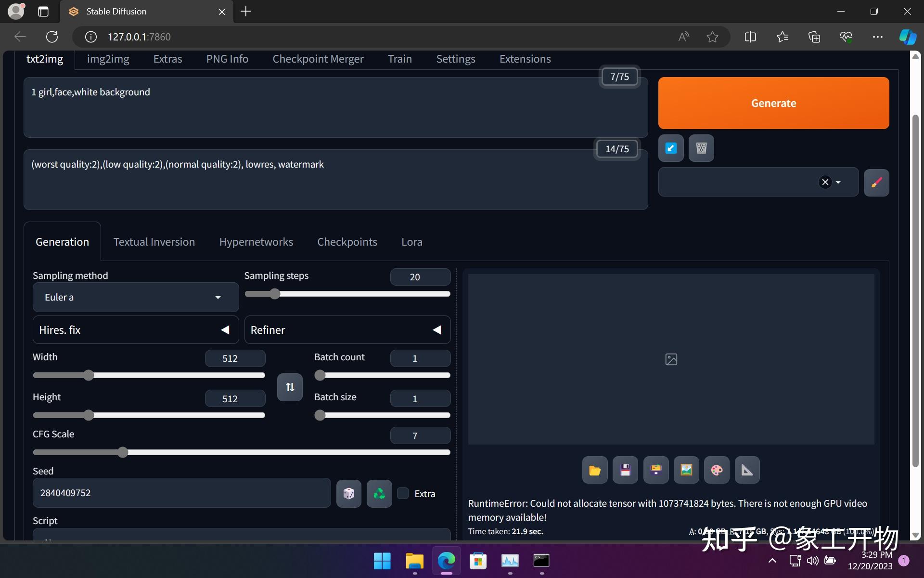This screenshot has width=924, height=578.
Task: Read generation parameters with blue arrow icon
Action: click(670, 148)
